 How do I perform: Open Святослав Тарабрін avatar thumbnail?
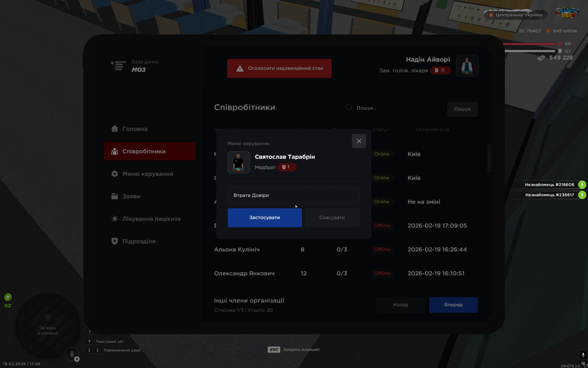[x=239, y=162]
